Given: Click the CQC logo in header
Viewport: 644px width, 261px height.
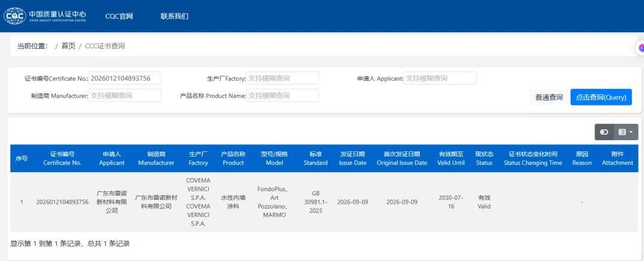Looking at the screenshot, I should coord(45,16).
